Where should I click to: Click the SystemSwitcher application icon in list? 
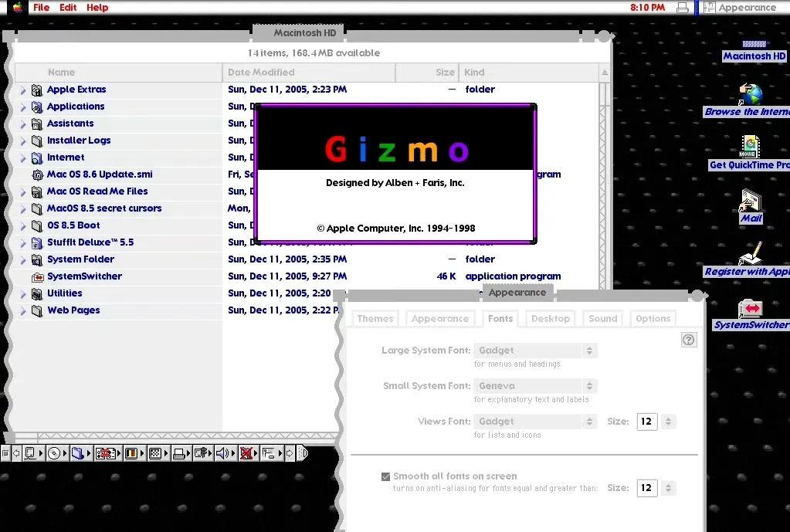coord(37,276)
